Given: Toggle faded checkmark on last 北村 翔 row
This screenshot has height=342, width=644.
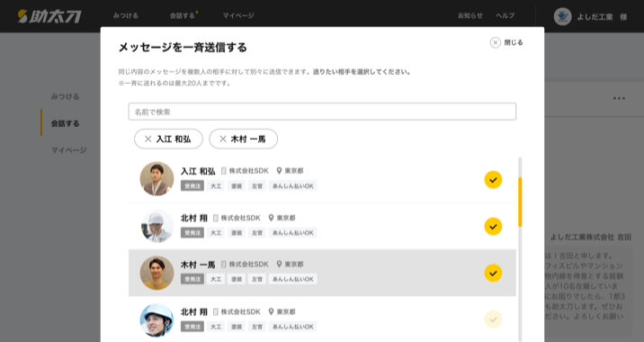Looking at the screenshot, I should [493, 319].
